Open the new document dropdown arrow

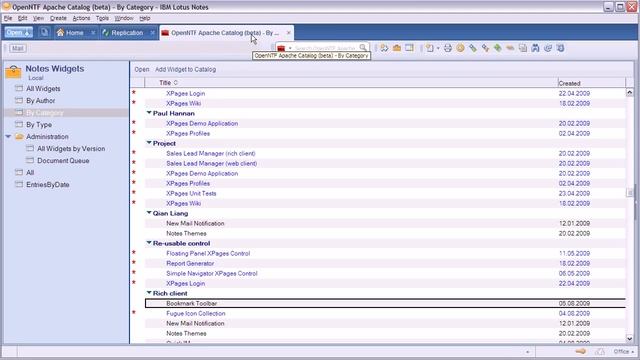tap(438, 49)
